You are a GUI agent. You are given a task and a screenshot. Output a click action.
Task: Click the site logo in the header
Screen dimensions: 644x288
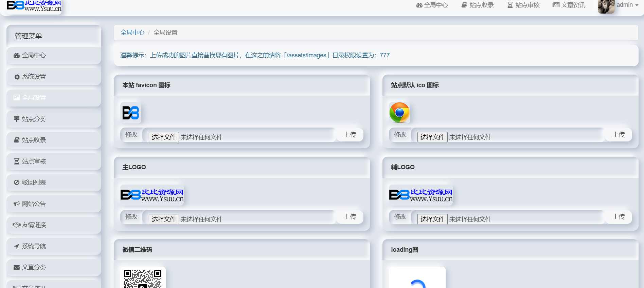[x=34, y=6]
